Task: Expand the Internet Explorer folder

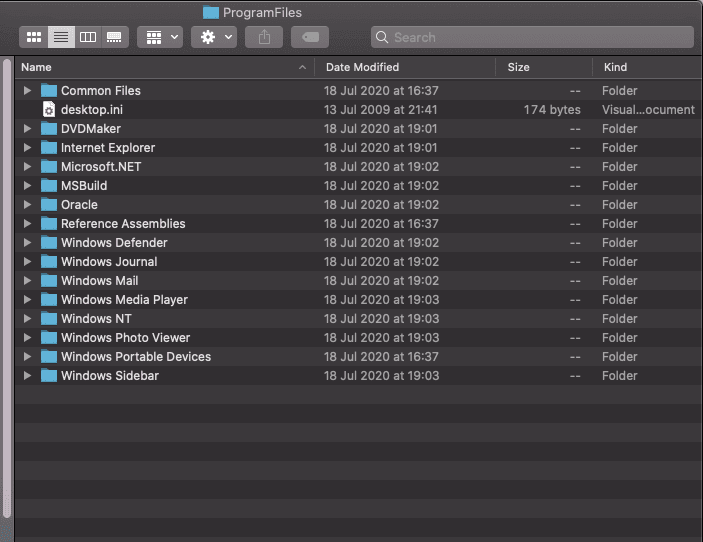Action: (x=27, y=147)
